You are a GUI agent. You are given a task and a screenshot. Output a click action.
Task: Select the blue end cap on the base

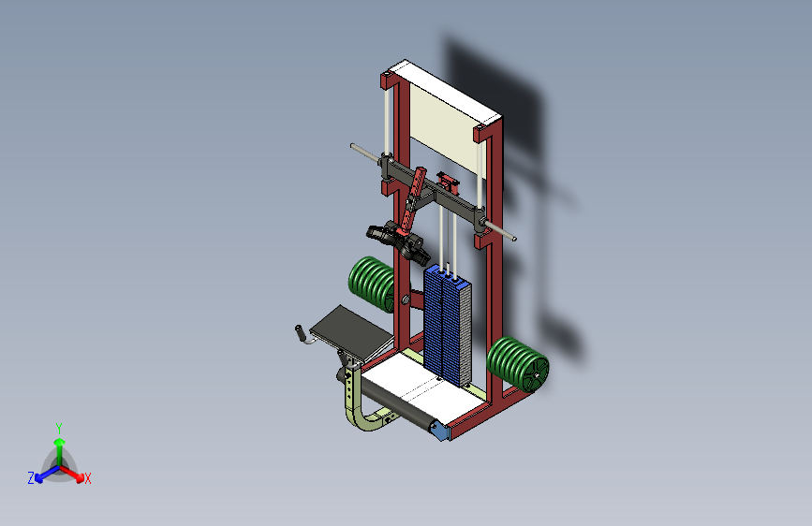coord(439,431)
